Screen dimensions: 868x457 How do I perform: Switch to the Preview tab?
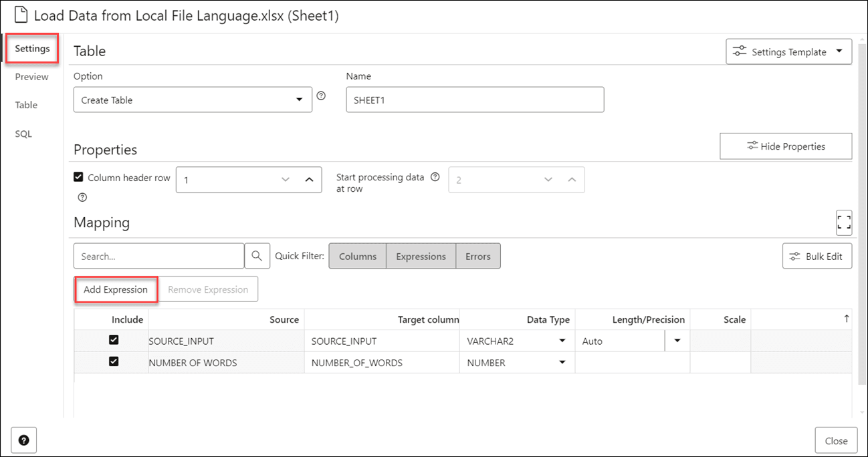[31, 76]
